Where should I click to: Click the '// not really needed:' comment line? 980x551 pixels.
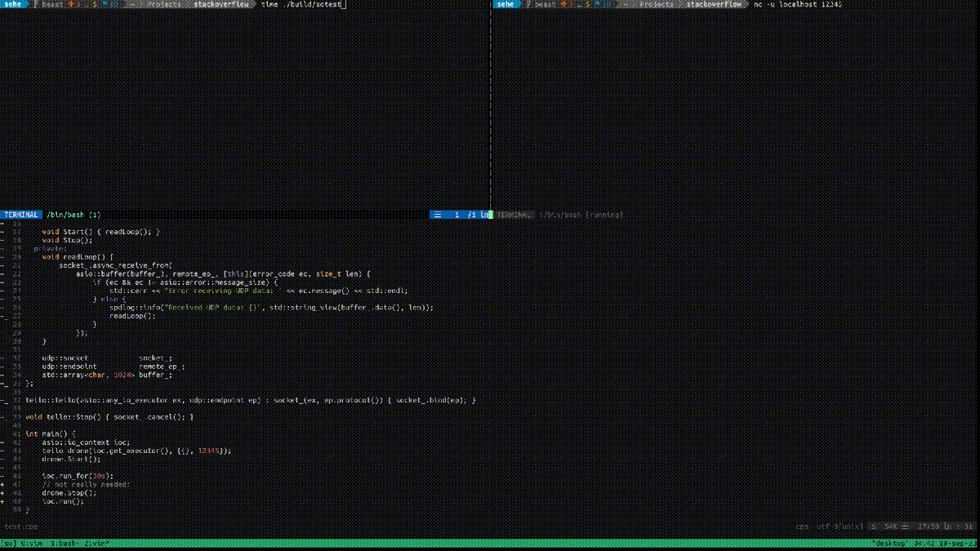(x=87, y=484)
